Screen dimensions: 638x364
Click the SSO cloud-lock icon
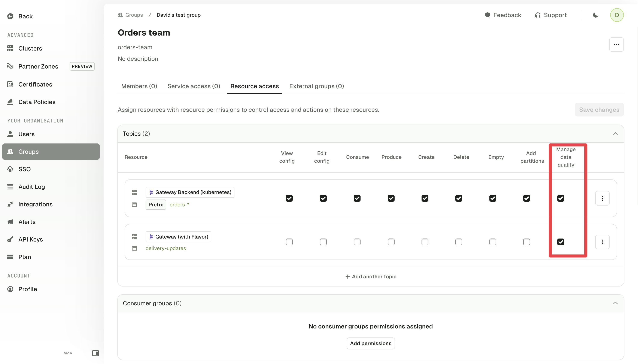coord(10,169)
